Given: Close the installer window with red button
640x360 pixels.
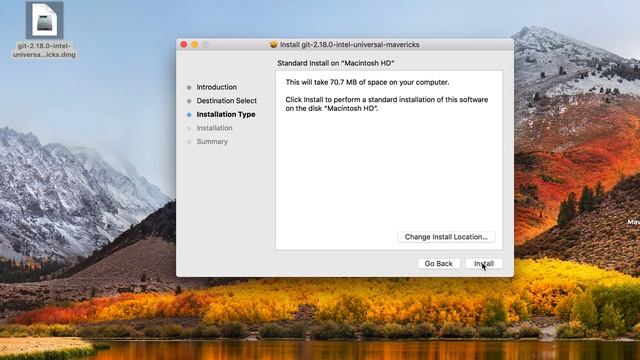Looking at the screenshot, I should click(x=184, y=44).
